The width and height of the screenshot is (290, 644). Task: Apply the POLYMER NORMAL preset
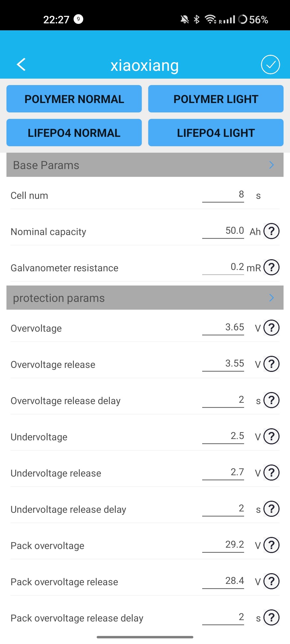tap(74, 99)
